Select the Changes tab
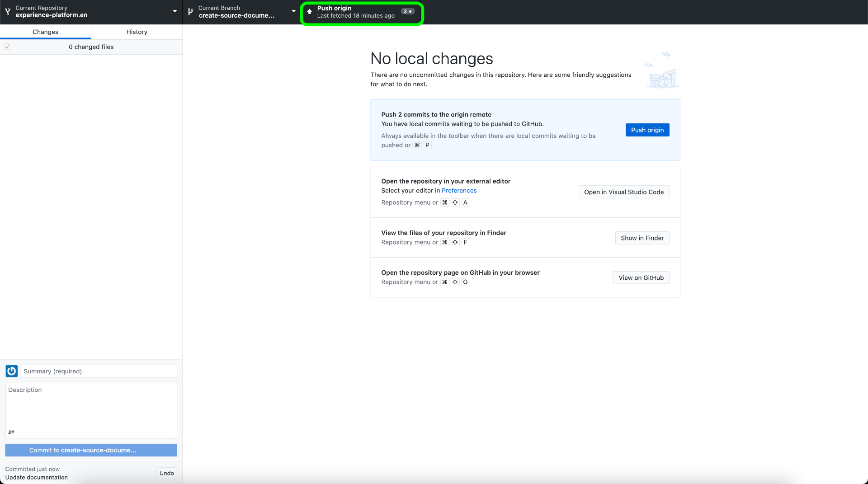 point(45,32)
